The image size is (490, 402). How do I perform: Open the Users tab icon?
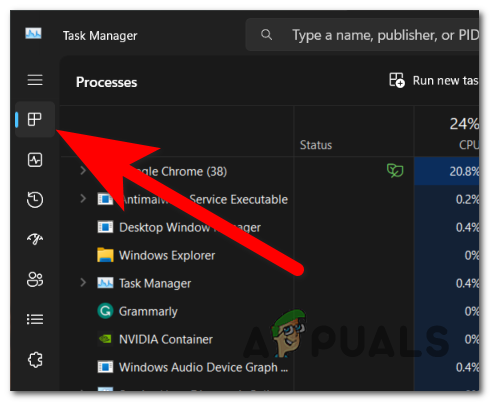click(35, 279)
